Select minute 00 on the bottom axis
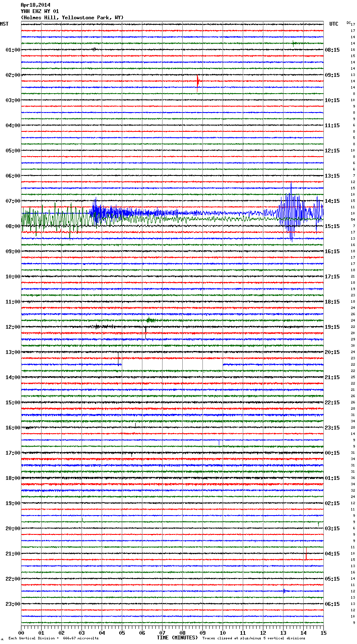The image size is (357, 644). pyautogui.click(x=21, y=633)
